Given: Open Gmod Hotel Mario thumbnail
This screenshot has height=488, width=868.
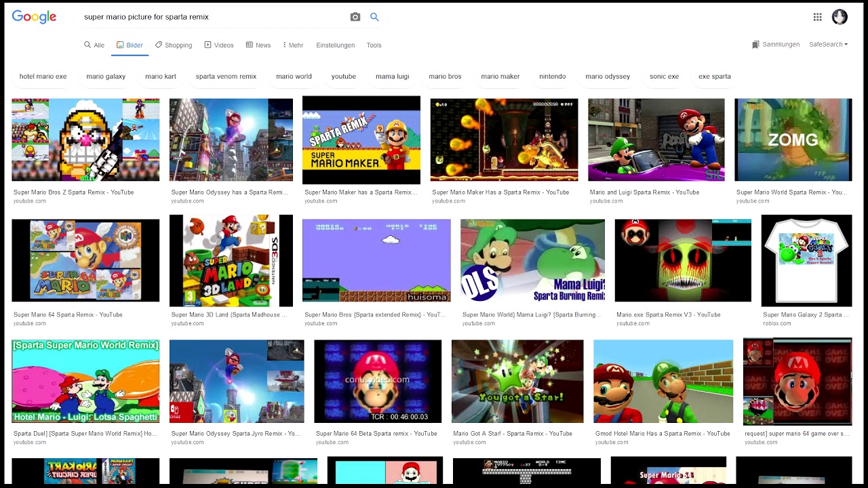Looking at the screenshot, I should coord(663,381).
